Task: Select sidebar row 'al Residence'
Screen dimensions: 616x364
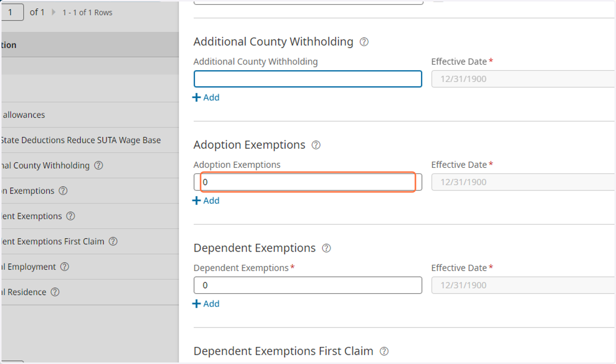Action: [89, 292]
